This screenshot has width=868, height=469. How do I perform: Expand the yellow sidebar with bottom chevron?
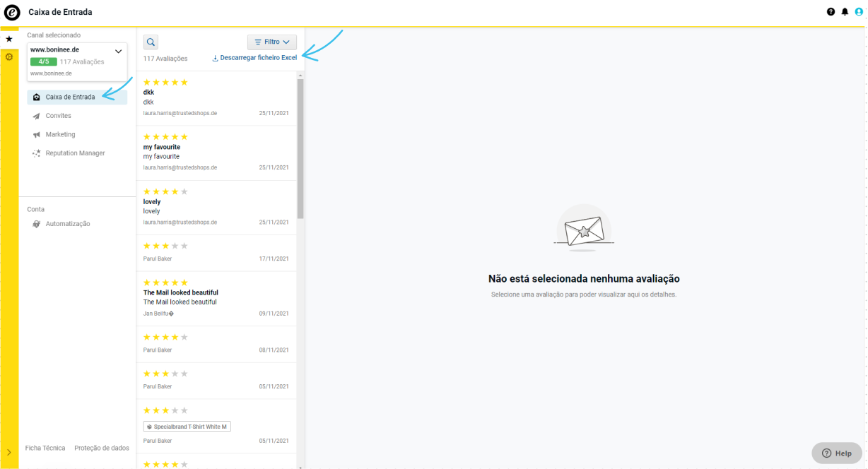[x=9, y=452]
